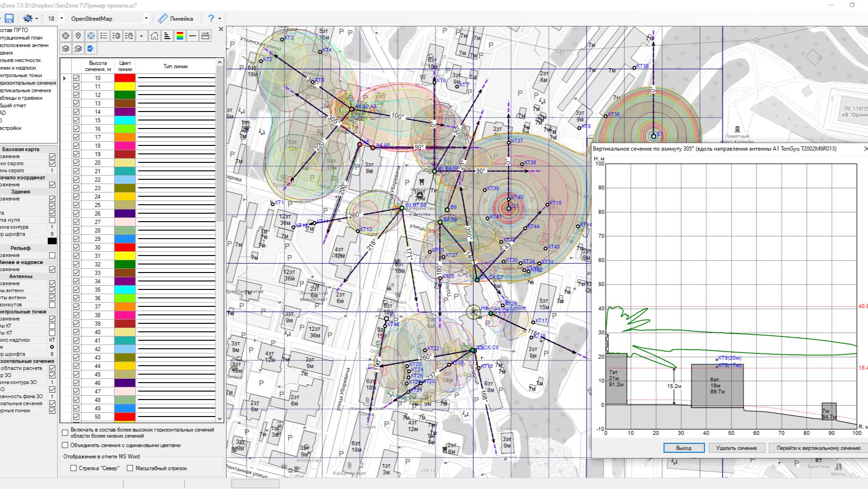Click the crosshair target icon in the panel toolbar
The width and height of the screenshot is (868, 489).
(x=65, y=36)
